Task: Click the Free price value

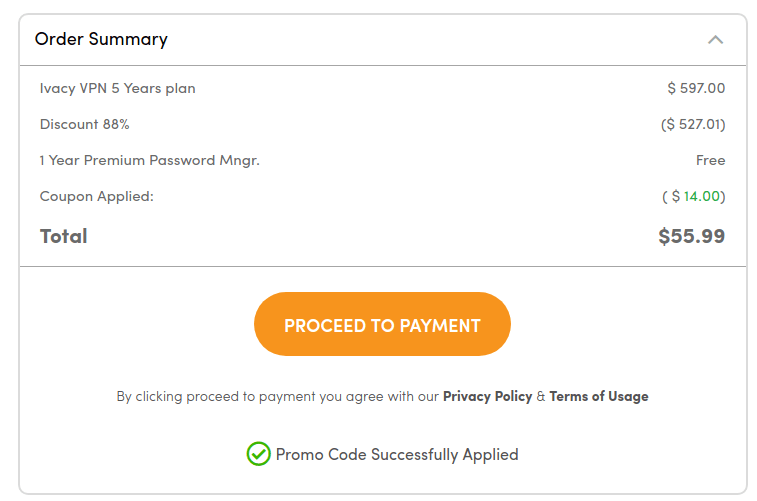Action: [x=710, y=160]
